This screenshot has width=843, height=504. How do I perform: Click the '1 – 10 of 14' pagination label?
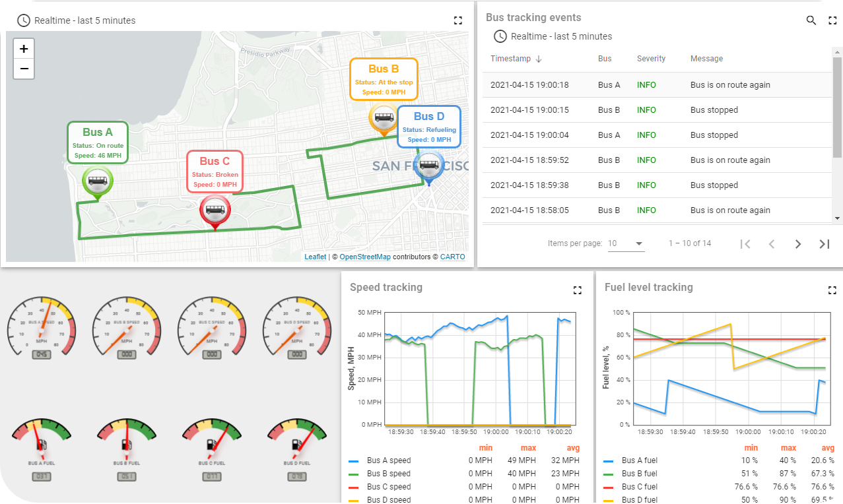tap(690, 243)
